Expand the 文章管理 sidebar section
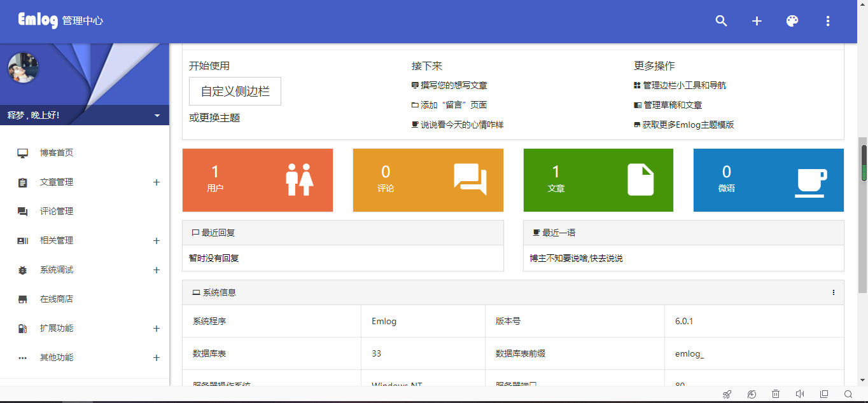Image resolution: width=868 pixels, height=403 pixels. click(156, 182)
